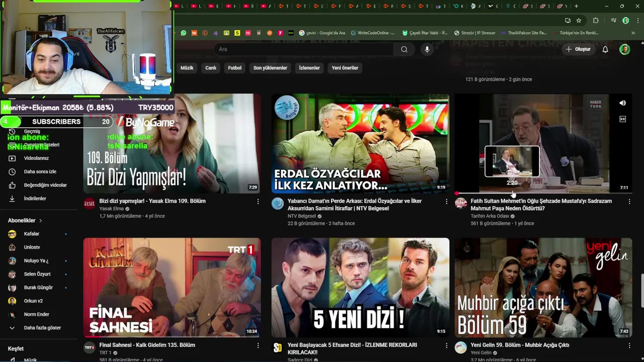This screenshot has width=644, height=362.
Task: Open YouTube notifications bell
Action: click(x=605, y=49)
